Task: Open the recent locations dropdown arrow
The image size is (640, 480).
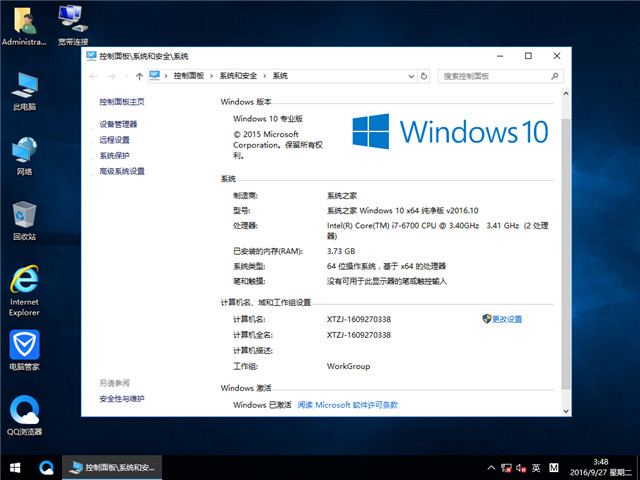Action: click(126, 76)
